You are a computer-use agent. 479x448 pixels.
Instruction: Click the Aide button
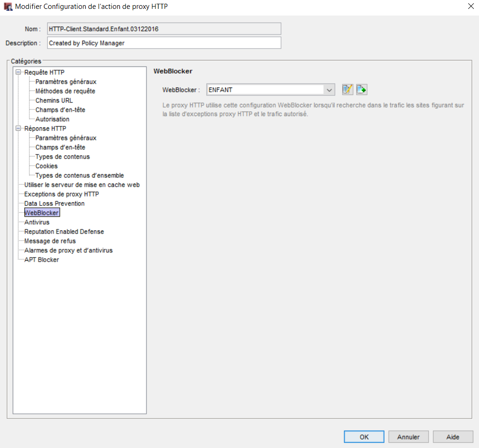tap(453, 437)
